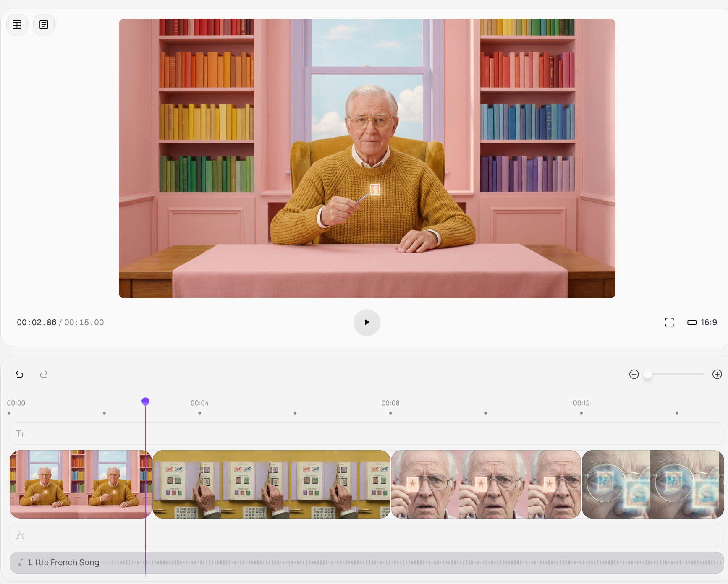
Task: Select the glasses reflection clip
Action: click(x=652, y=484)
